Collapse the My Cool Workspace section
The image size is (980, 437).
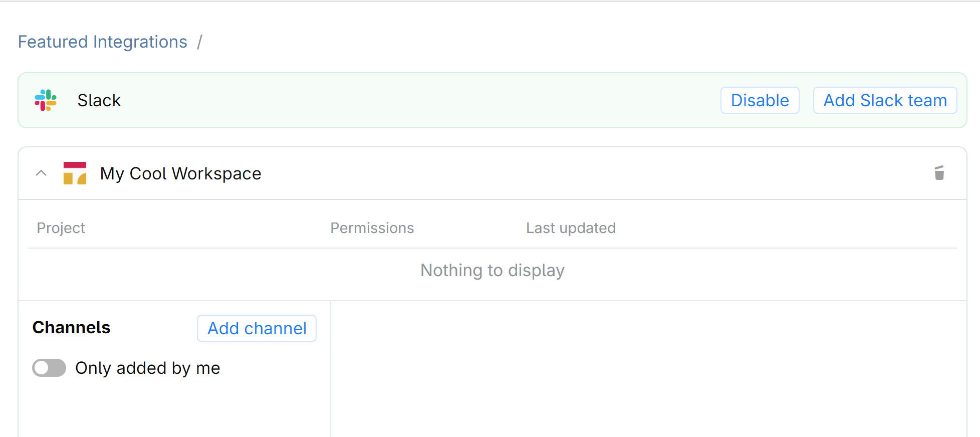pos(41,173)
